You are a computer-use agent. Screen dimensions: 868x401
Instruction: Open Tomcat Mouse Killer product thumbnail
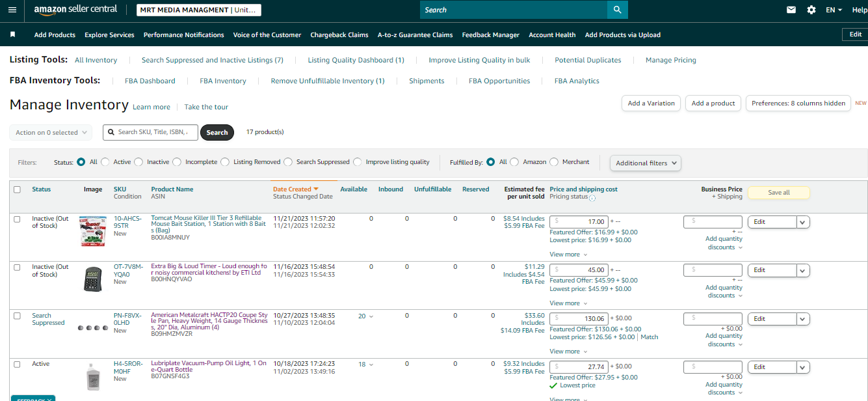[93, 231]
